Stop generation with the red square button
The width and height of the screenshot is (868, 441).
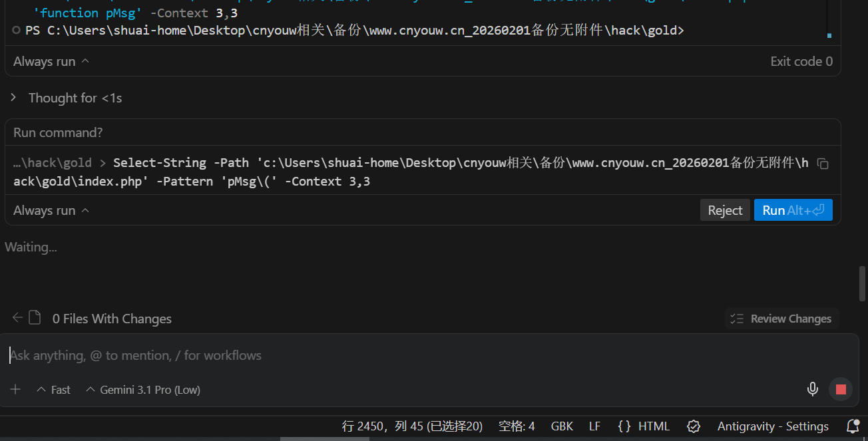click(x=841, y=389)
